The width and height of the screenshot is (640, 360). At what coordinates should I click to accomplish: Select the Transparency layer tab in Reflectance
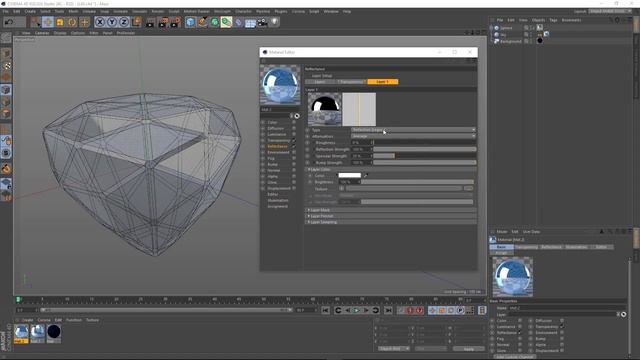click(351, 82)
